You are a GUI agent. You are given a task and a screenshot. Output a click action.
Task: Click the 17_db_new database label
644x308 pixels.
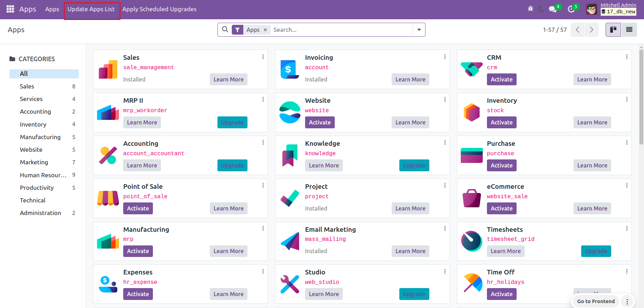619,12
